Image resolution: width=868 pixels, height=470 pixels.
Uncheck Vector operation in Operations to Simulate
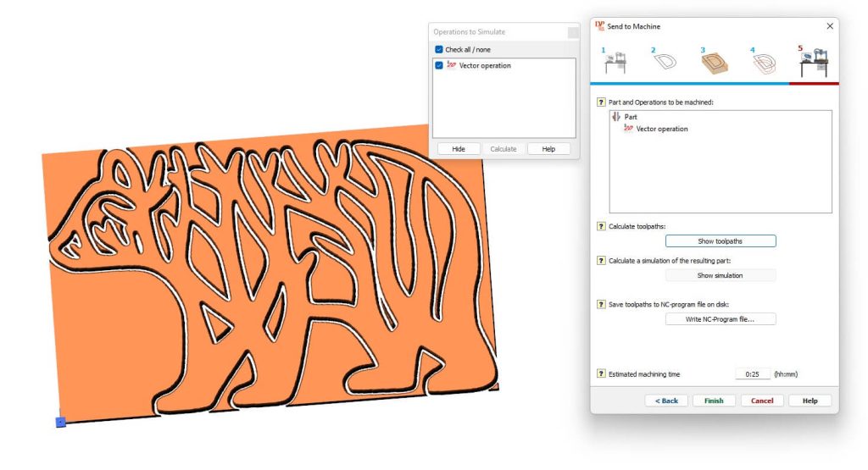439,65
